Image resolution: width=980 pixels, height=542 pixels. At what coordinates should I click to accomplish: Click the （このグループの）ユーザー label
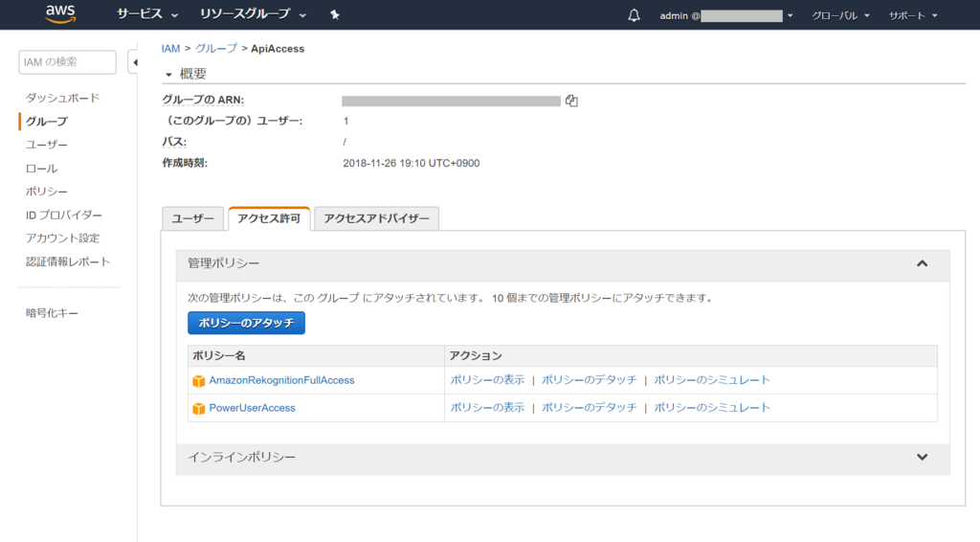(233, 121)
